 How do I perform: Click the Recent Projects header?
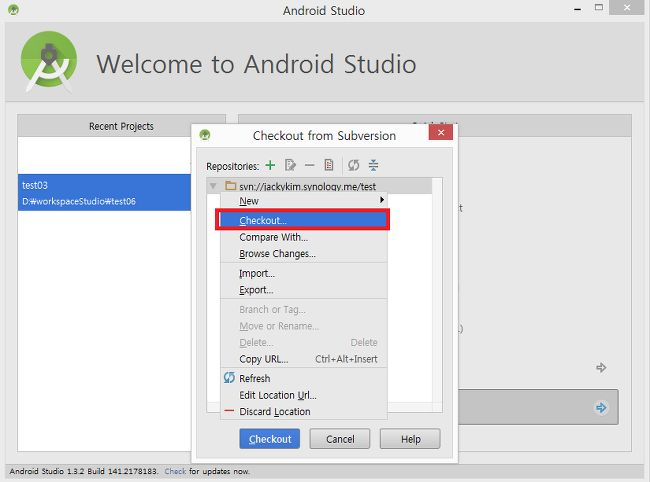[x=121, y=126]
